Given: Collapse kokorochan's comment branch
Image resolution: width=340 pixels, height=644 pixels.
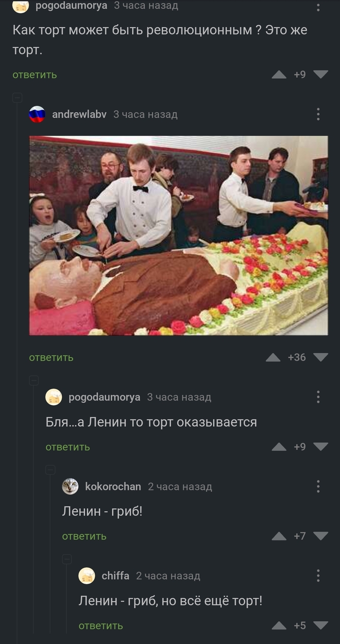Looking at the screenshot, I should click(x=50, y=470).
